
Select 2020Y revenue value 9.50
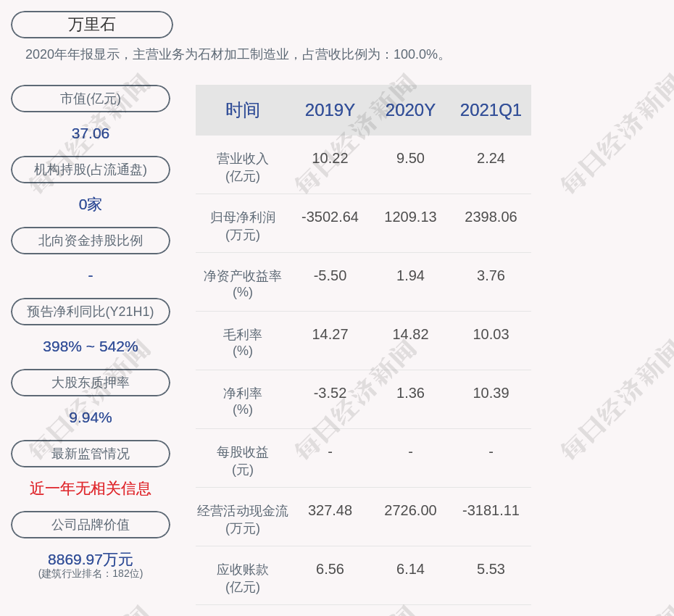pyautogui.click(x=410, y=158)
